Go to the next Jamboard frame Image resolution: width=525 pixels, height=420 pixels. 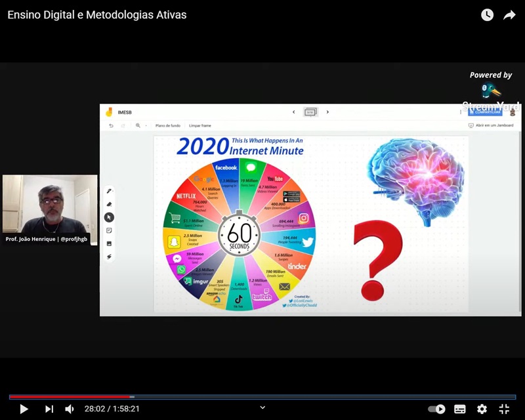click(x=327, y=112)
